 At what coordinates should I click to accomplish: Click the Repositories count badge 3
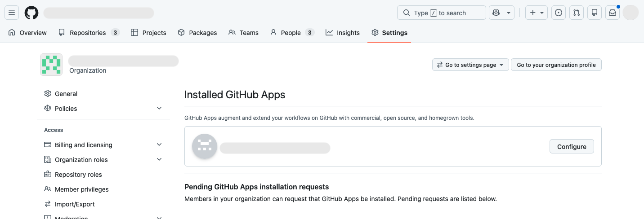pos(116,33)
